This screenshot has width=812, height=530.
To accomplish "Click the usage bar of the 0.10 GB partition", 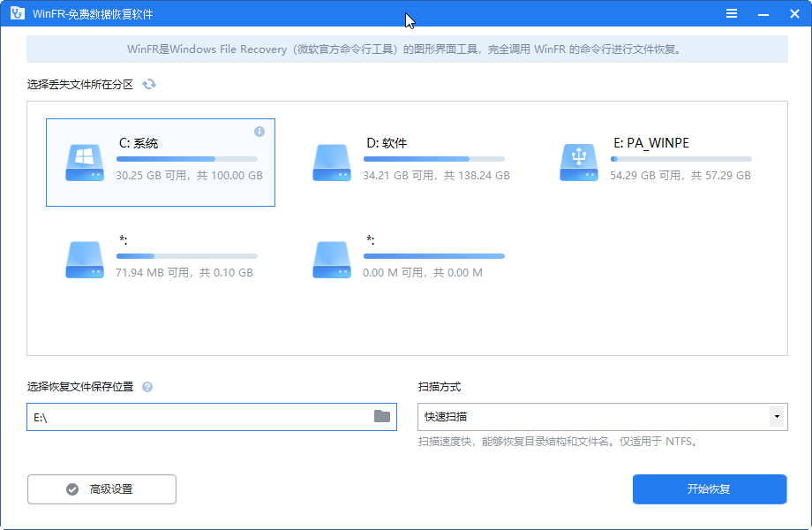I will [187, 256].
